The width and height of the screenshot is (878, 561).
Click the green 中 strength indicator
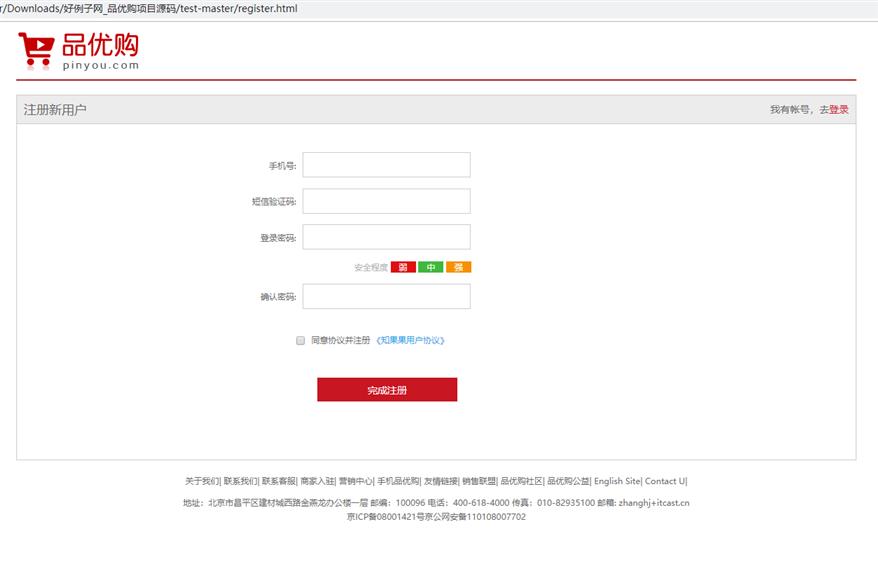pos(430,267)
